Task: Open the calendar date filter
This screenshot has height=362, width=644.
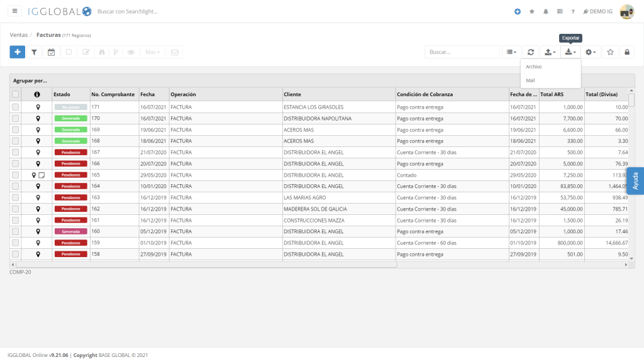Action: point(52,52)
